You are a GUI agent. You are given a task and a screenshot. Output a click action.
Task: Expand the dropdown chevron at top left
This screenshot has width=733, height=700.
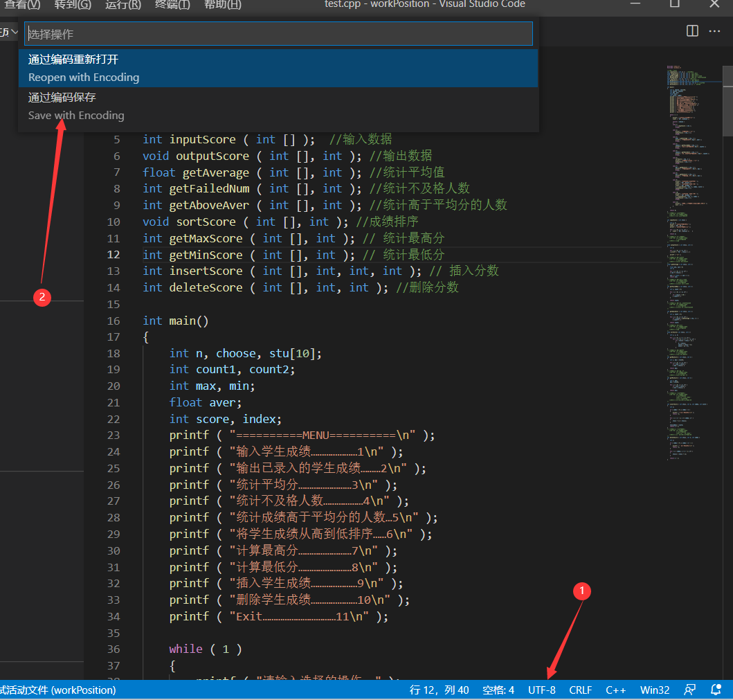[15, 32]
